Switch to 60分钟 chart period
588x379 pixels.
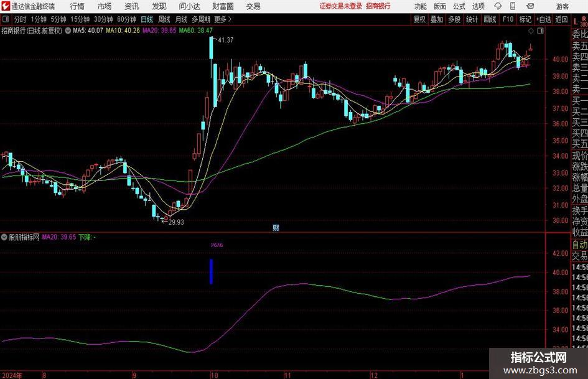126,19
